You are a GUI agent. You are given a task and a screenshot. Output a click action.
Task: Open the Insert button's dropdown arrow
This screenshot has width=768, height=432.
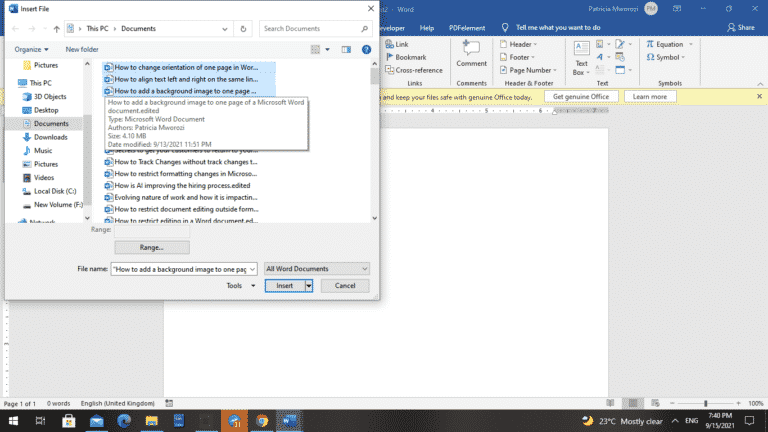coord(309,286)
